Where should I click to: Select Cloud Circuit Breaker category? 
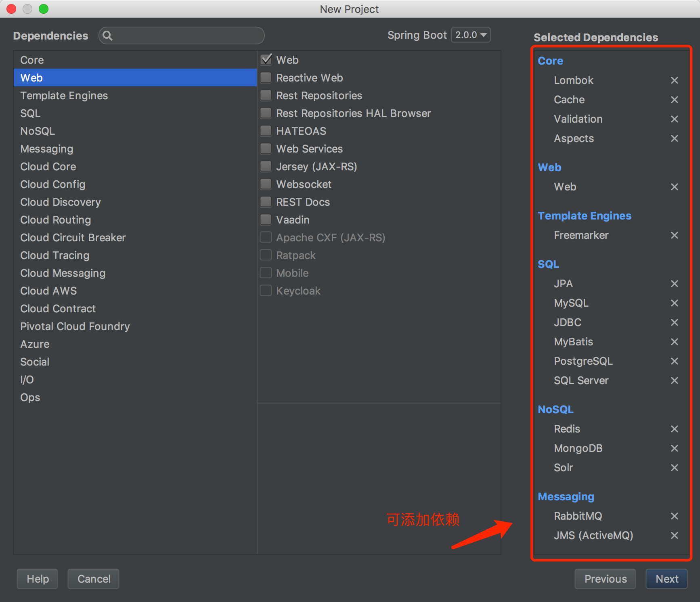135,238
